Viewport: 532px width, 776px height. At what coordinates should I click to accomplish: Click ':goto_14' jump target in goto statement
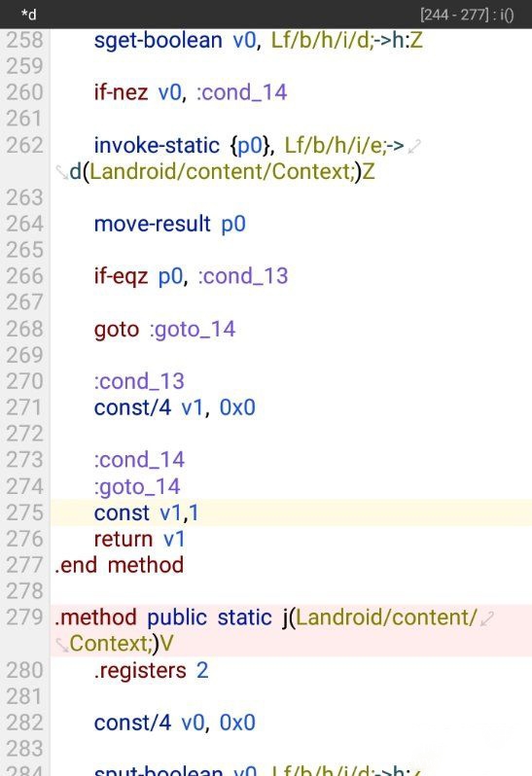193,329
